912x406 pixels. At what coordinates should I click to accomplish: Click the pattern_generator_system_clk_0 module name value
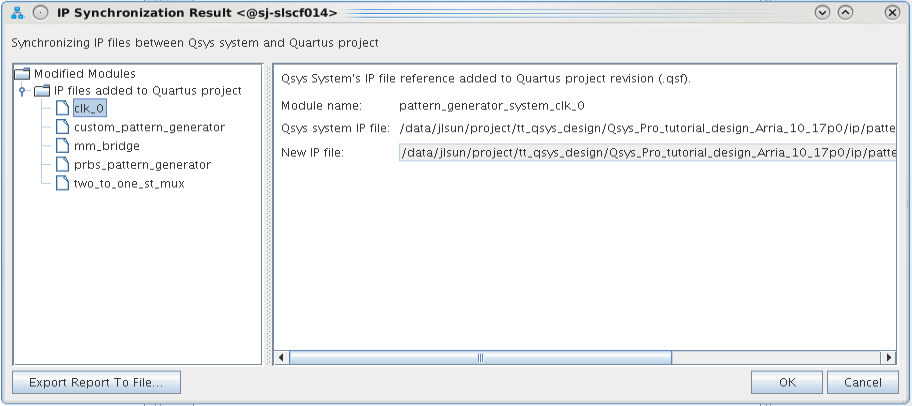pyautogui.click(x=492, y=106)
